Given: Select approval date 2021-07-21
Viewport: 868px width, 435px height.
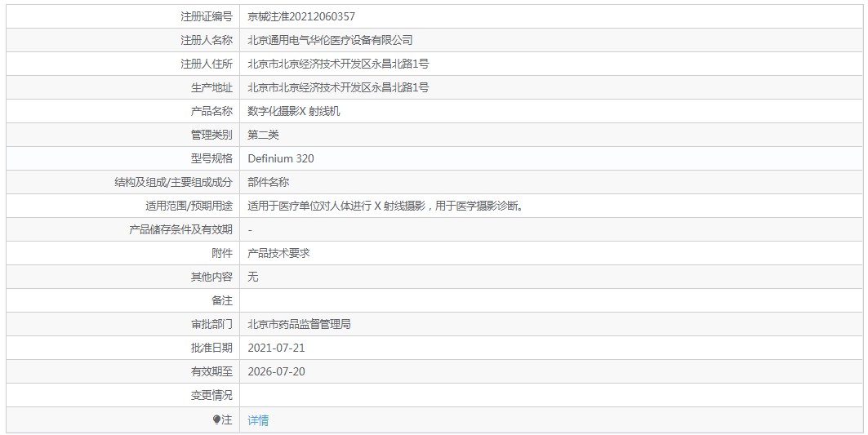Looking at the screenshot, I should point(276,348).
